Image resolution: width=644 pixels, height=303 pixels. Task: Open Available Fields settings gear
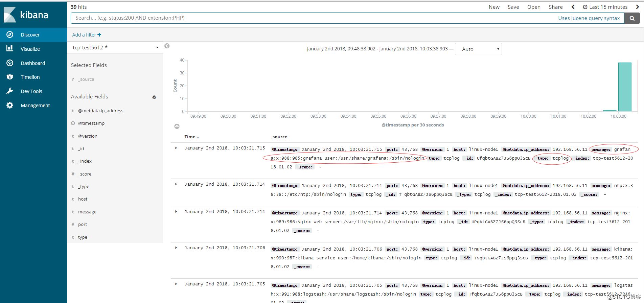pos(154,97)
